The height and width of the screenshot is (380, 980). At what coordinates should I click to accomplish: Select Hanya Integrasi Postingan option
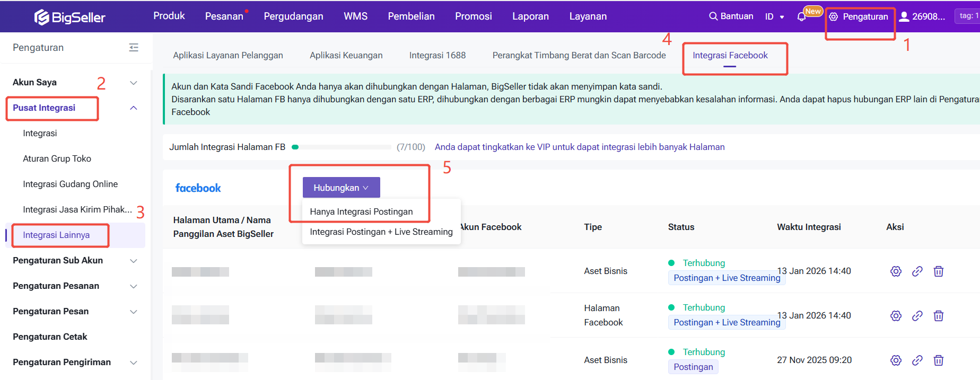coord(361,211)
